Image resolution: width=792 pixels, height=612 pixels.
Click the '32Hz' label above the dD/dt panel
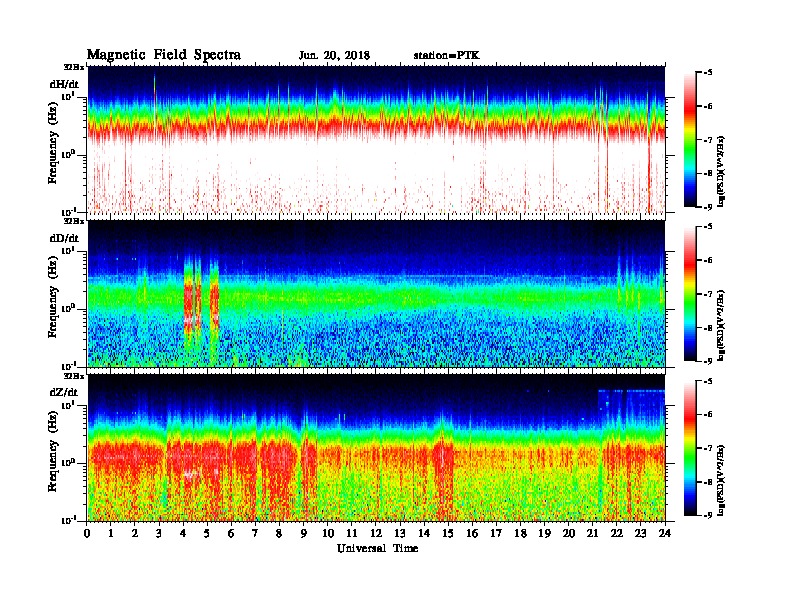tap(74, 221)
